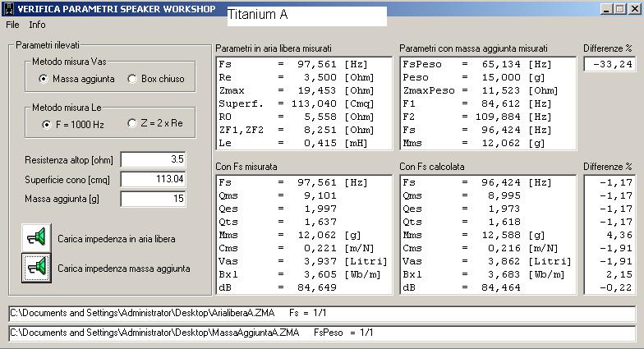Minimize the Verifica Parametri window
The image size is (644, 349).
[x=606, y=8]
